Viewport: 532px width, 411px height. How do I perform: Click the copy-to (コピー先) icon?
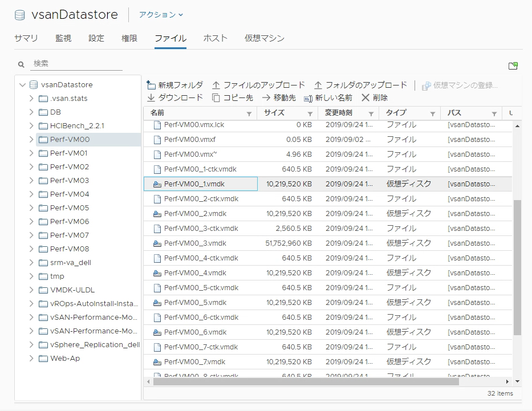pyautogui.click(x=216, y=97)
